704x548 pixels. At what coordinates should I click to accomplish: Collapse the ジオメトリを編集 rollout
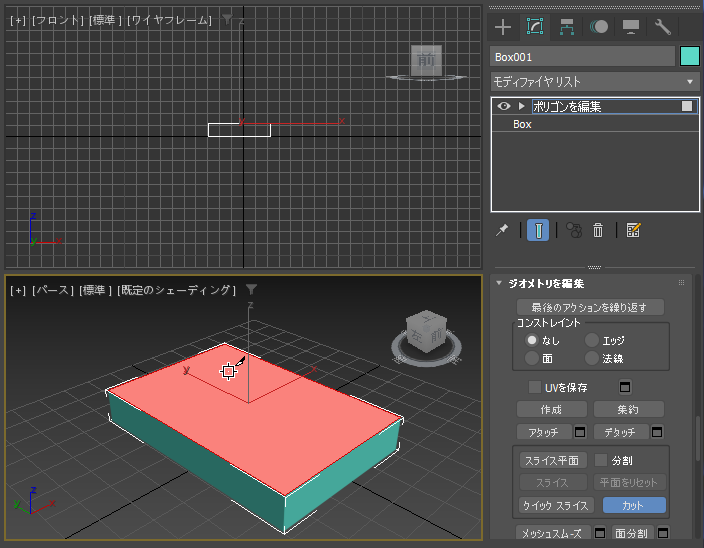[498, 283]
